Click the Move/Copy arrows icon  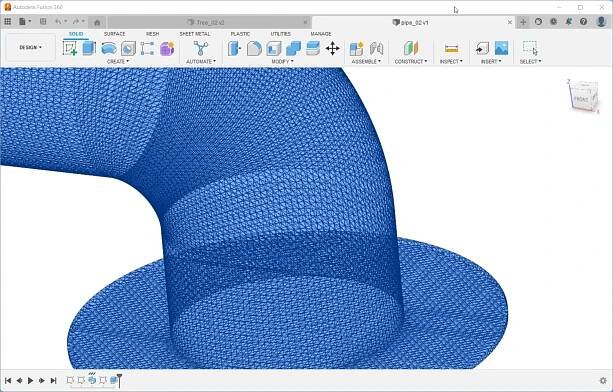tap(333, 48)
